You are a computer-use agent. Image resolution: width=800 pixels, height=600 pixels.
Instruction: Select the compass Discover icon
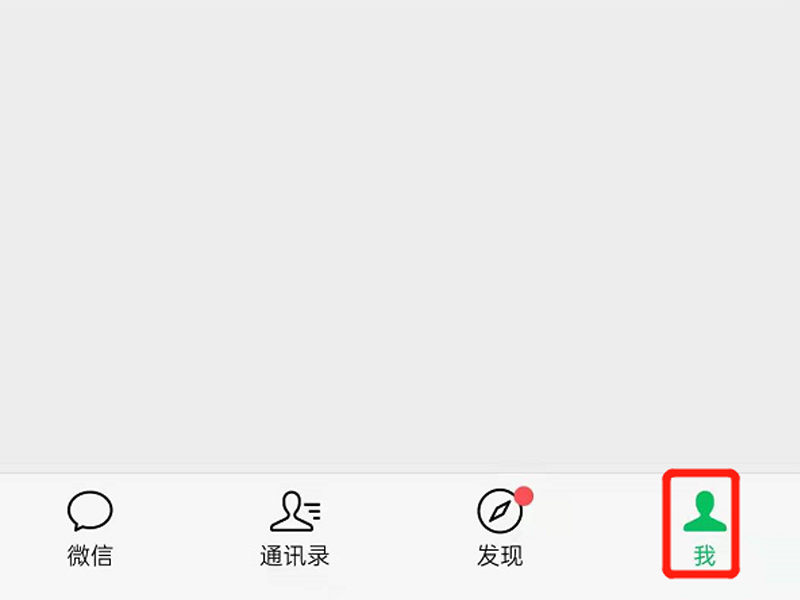500,511
